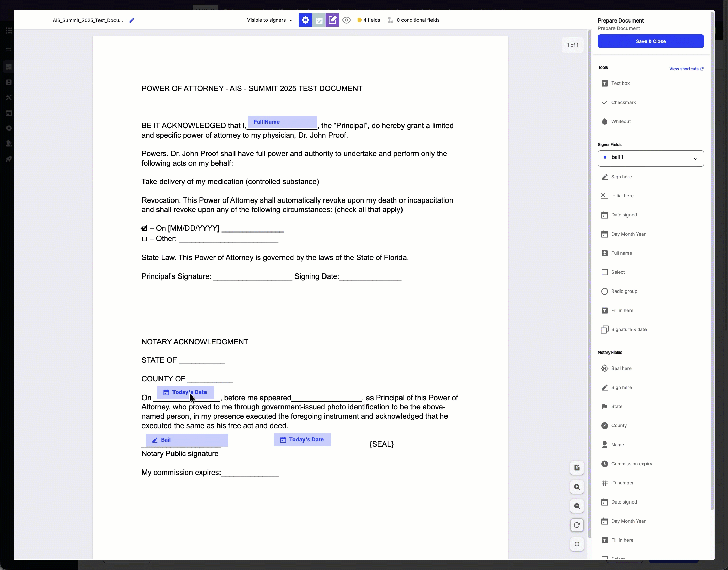Open the bail 1 signer dropdown
Viewport: 728px width, 570px height.
click(651, 158)
